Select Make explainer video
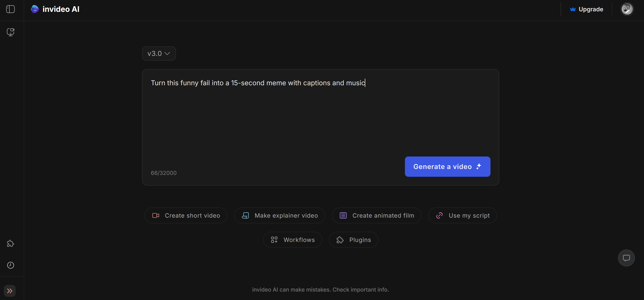Viewport: 644px width, 300px height. coord(279,215)
